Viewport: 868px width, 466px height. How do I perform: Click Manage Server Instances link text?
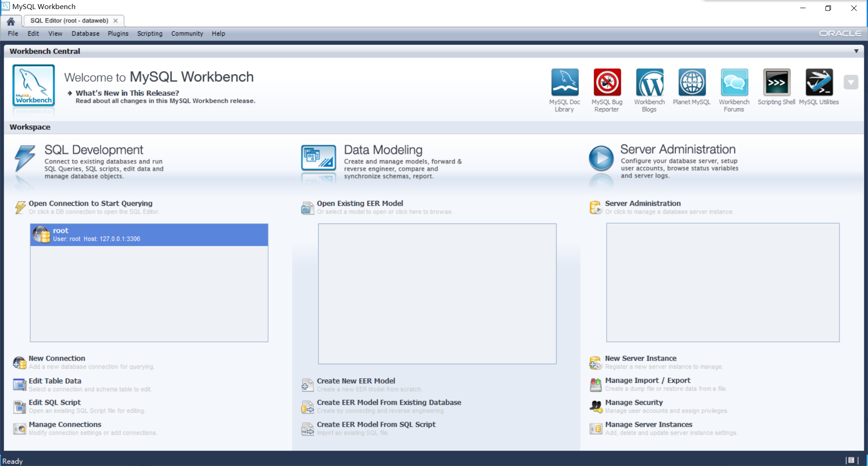649,424
